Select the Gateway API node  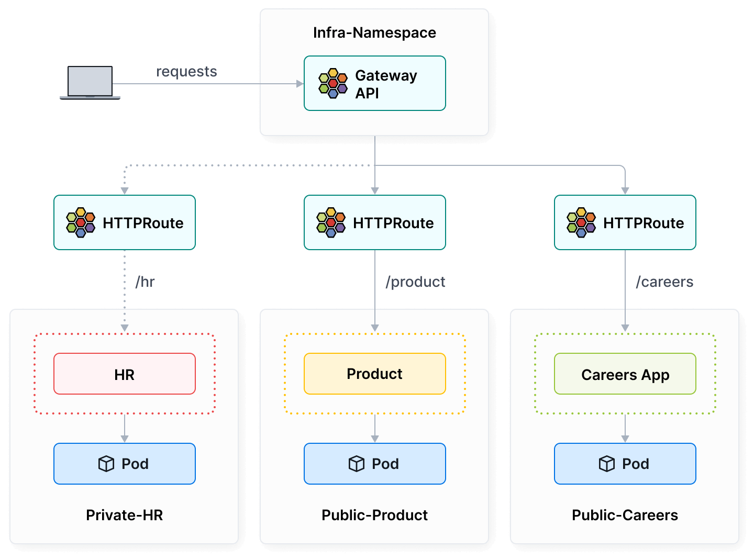point(375,83)
